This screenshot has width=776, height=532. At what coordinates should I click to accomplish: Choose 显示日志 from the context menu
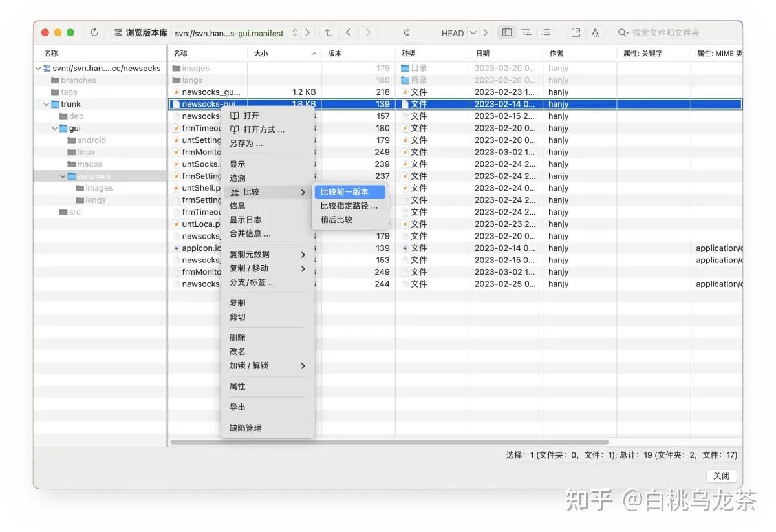[246, 219]
